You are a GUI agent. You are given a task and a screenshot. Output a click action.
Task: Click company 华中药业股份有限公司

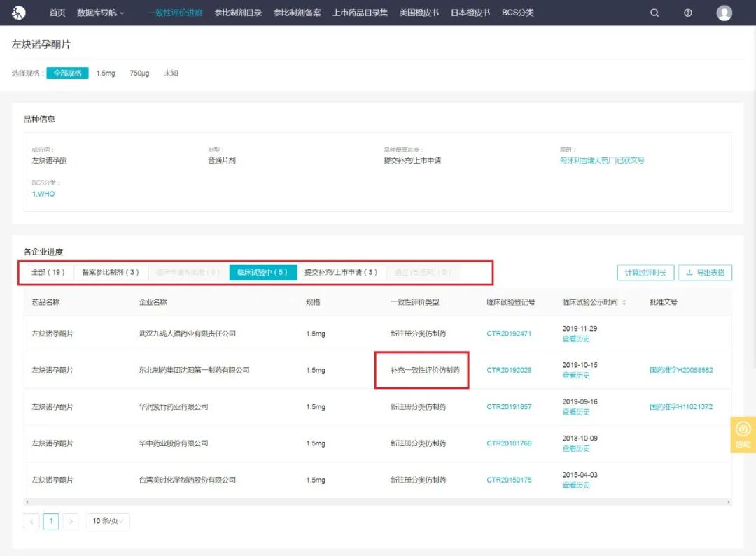tap(174, 443)
